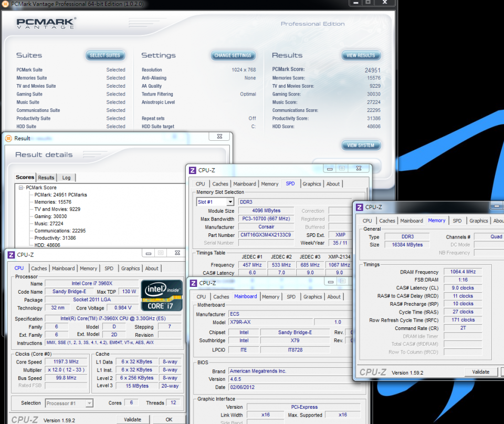The image size is (504, 424).
Task: Click the PCMark Vantage title bar icon
Action: point(6,4)
